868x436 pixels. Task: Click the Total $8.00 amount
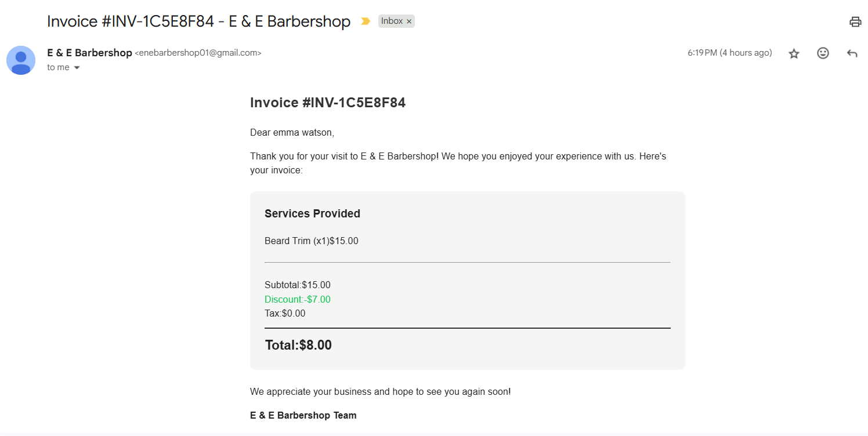tap(298, 345)
